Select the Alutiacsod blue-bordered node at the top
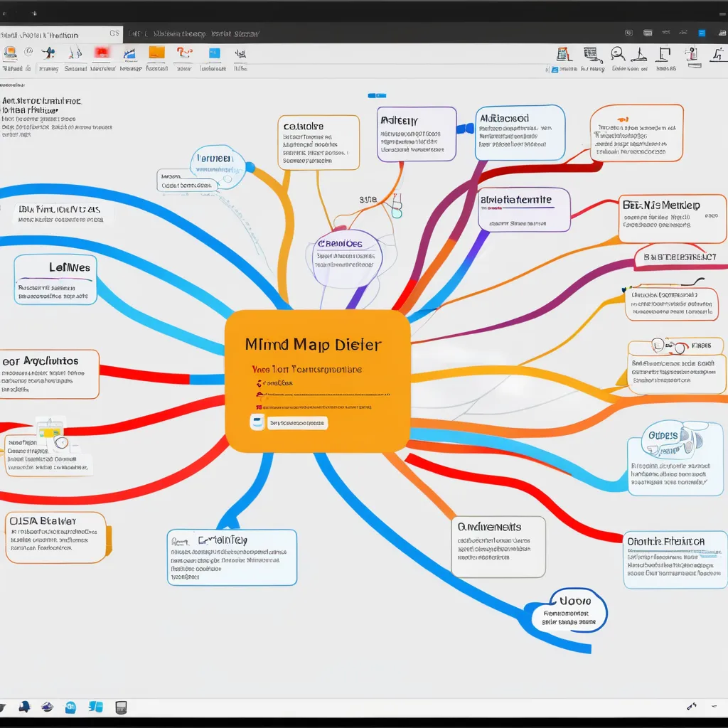The height and width of the screenshot is (728, 728). [520, 133]
